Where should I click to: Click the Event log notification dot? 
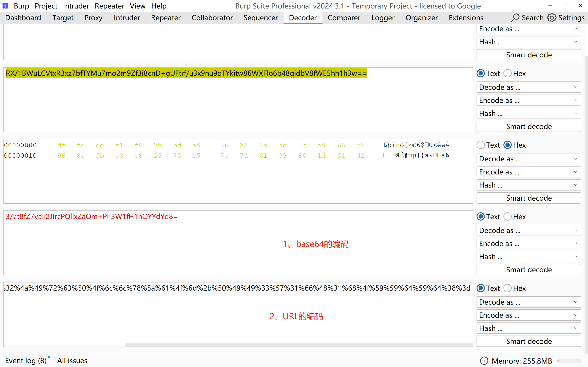coord(49,357)
